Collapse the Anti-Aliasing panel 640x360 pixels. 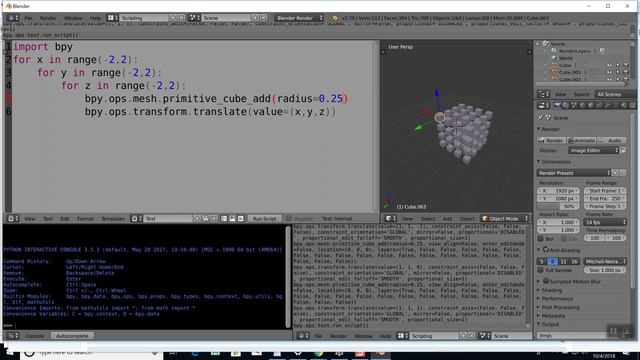pos(539,250)
